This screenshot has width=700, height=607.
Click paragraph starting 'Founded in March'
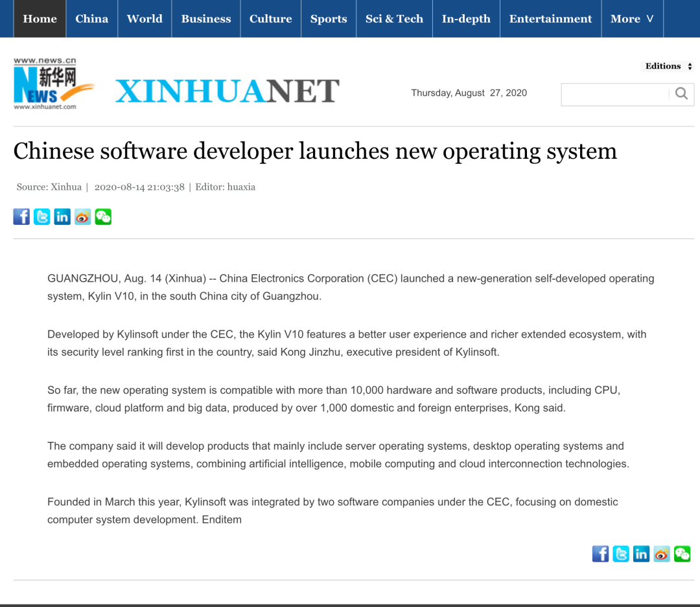[332, 510]
